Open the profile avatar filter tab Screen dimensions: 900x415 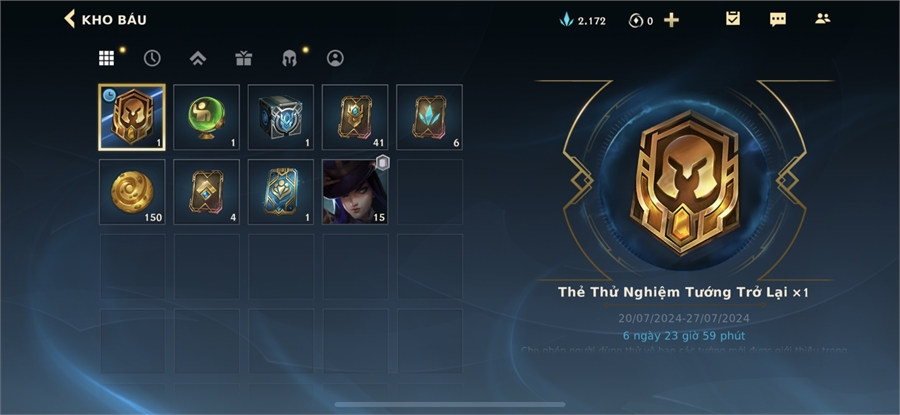335,58
